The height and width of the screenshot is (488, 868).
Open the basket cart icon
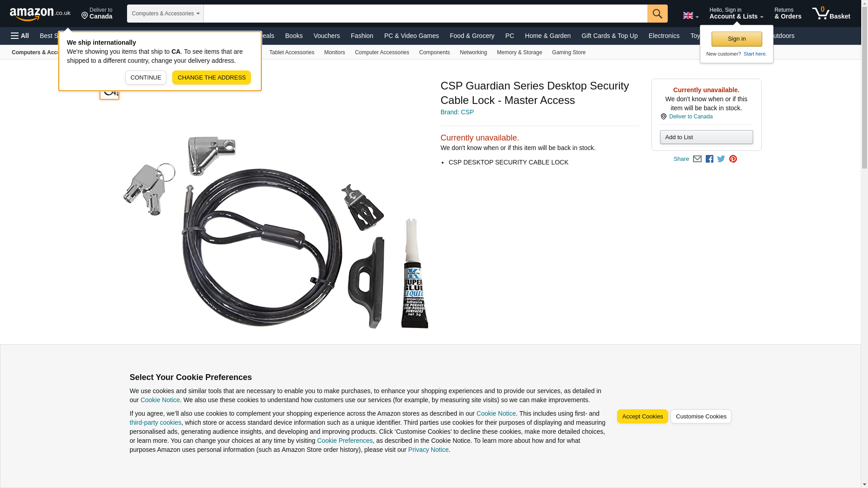click(831, 14)
